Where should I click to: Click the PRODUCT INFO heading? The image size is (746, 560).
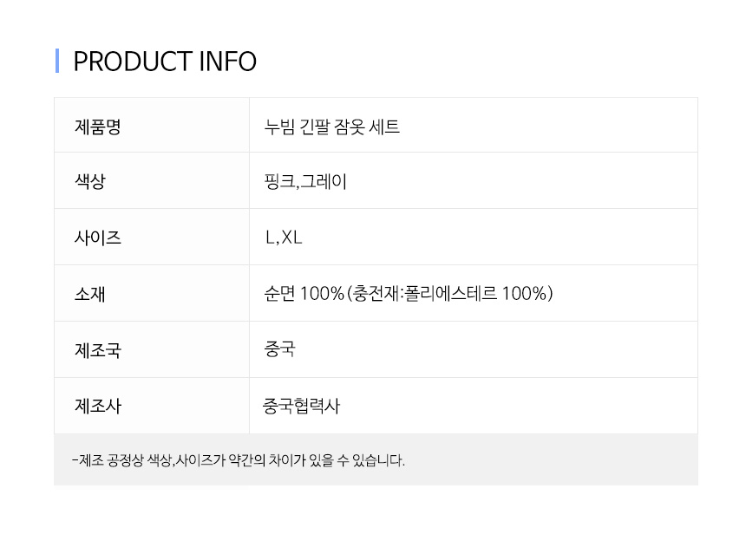coord(165,62)
